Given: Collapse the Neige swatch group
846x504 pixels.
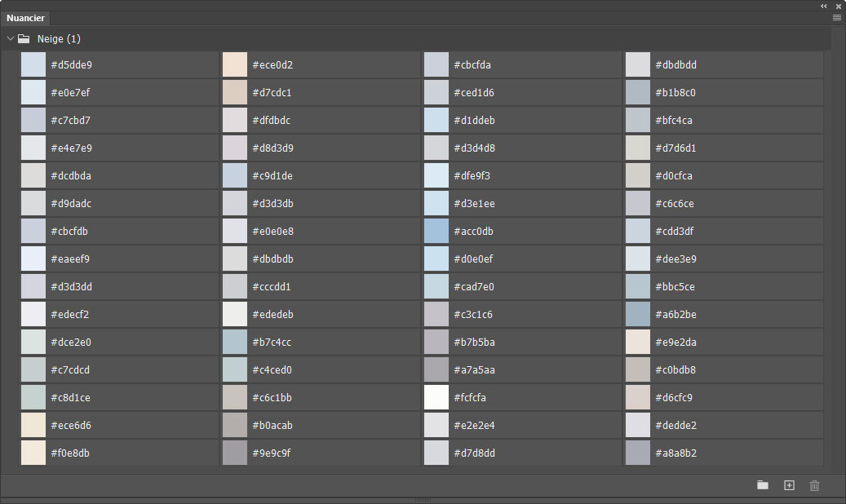Looking at the screenshot, I should [10, 38].
